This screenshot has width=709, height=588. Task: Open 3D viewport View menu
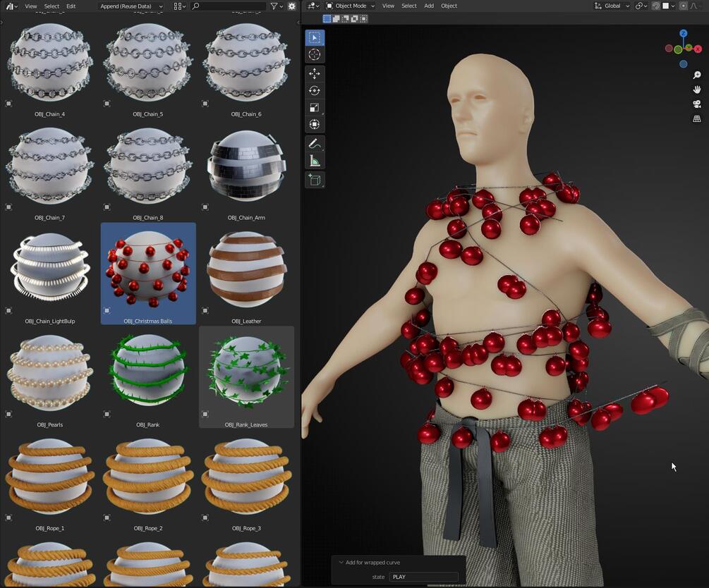click(388, 6)
